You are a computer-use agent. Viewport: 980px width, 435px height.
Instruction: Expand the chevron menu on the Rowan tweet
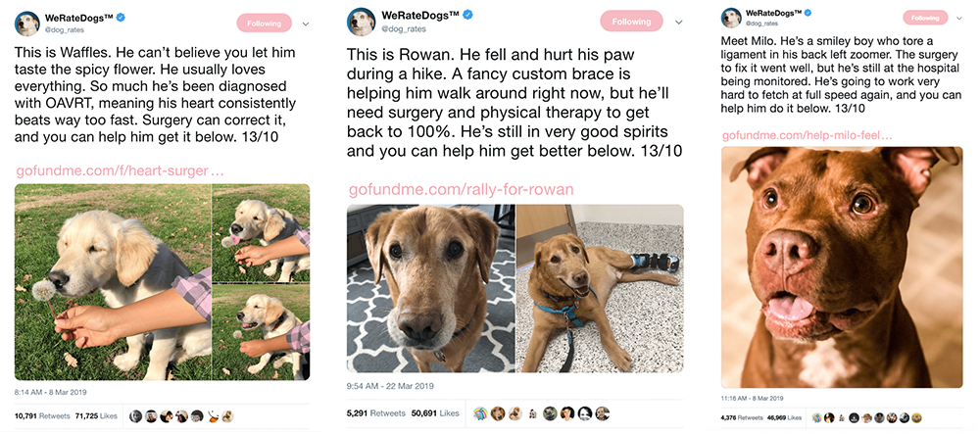tap(677, 21)
